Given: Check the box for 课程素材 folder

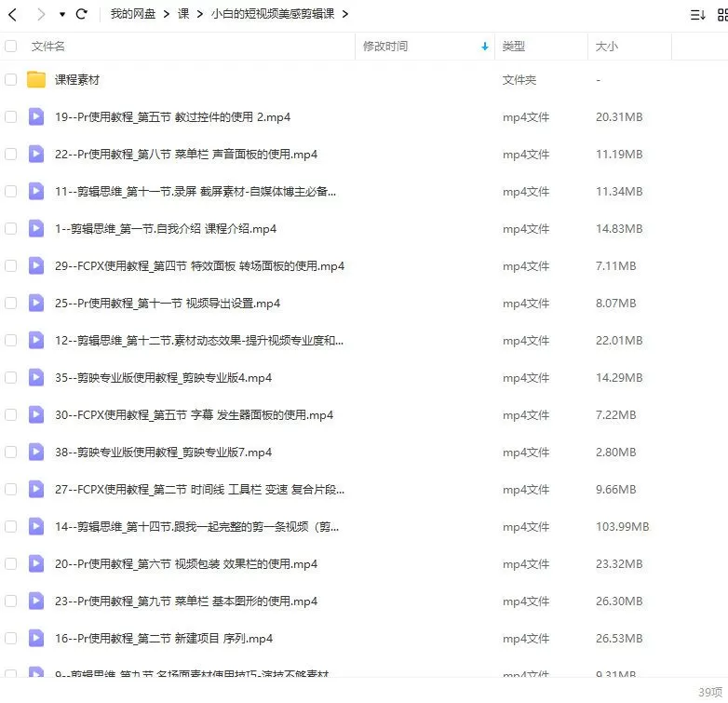Looking at the screenshot, I should point(11,80).
